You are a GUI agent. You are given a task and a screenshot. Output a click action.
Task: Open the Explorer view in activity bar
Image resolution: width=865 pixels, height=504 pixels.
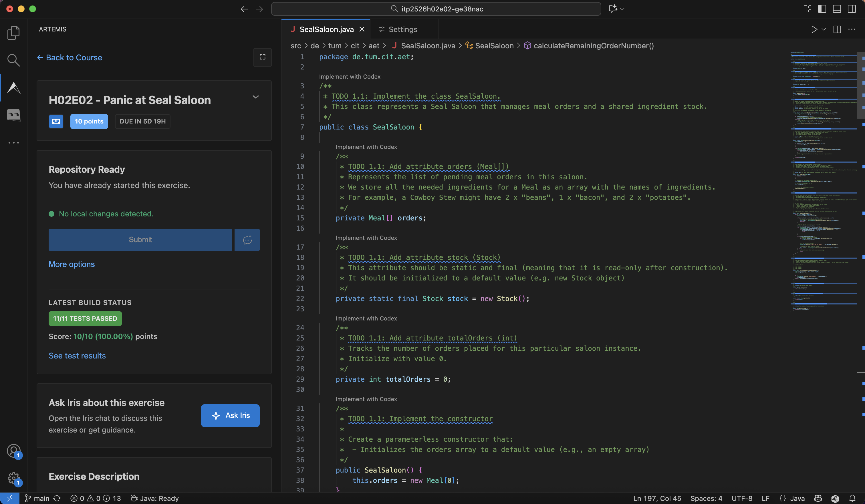pyautogui.click(x=13, y=33)
